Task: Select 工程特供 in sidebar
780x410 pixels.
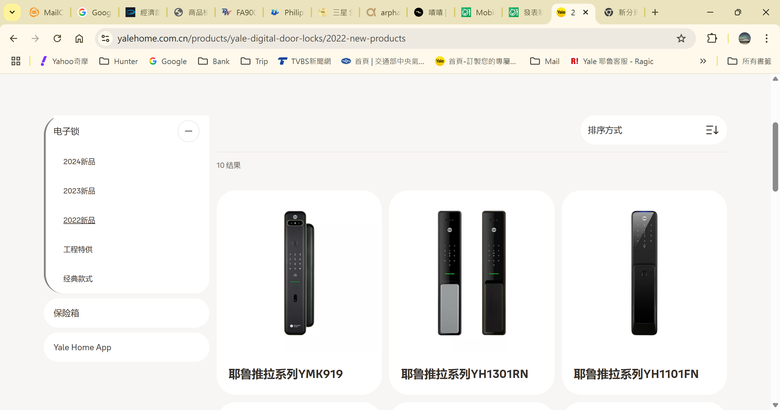Action: click(78, 250)
